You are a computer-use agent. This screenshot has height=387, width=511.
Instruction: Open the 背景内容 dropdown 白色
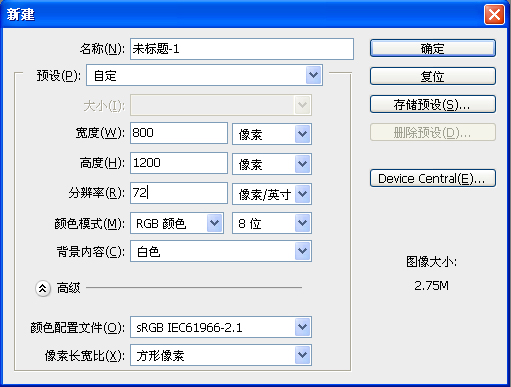221,251
